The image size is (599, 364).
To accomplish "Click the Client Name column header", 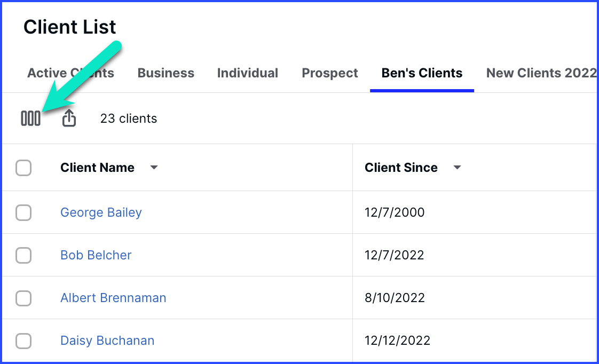I will (97, 167).
